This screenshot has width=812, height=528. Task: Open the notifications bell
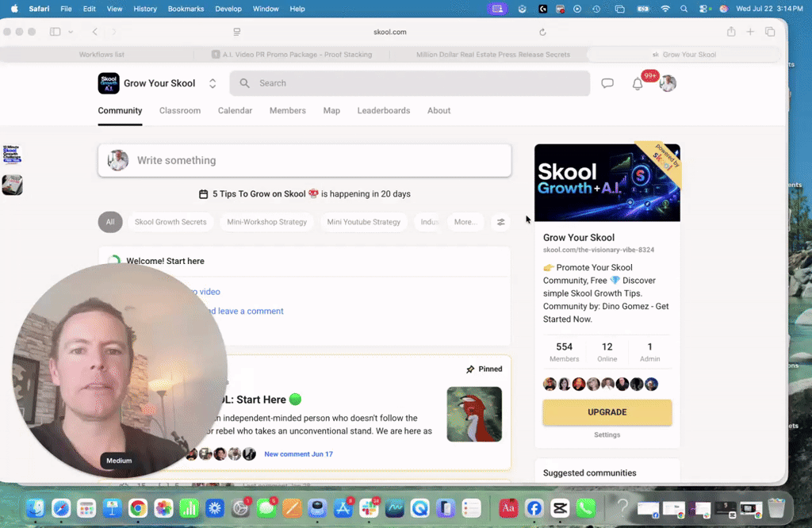click(x=638, y=84)
